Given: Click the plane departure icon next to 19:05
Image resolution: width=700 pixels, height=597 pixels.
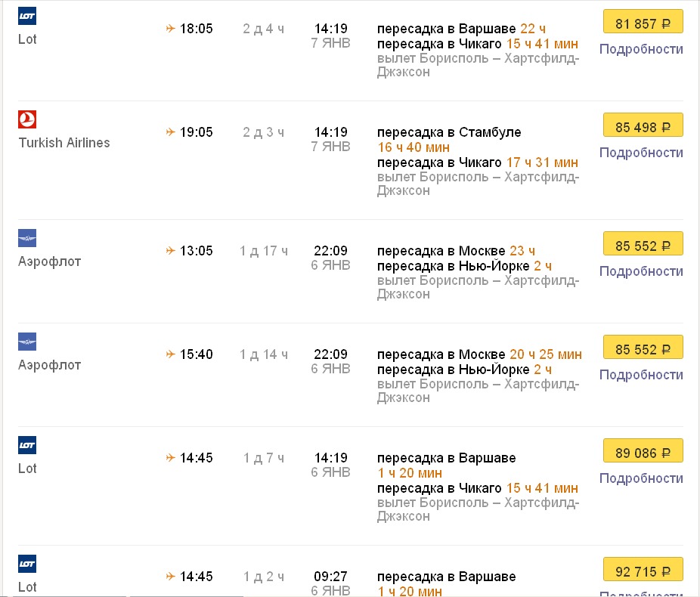Looking at the screenshot, I should (170, 132).
